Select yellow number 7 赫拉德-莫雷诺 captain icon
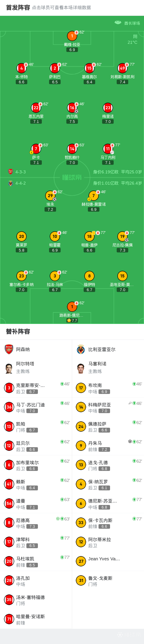Screen dimensions: 144x644 93,196
